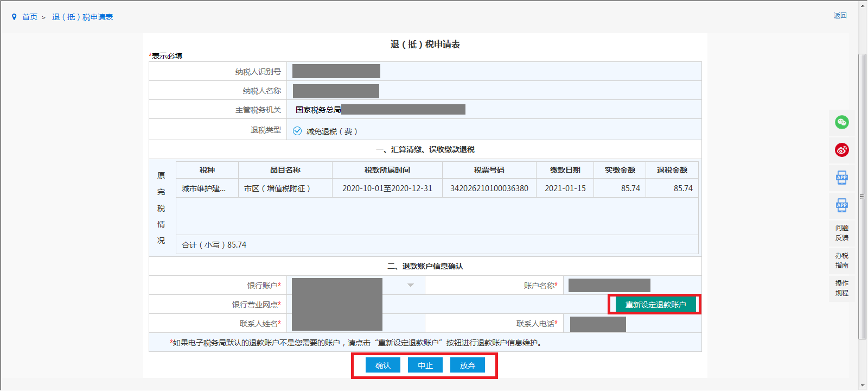Open the WeChat icon in side panel

tap(842, 123)
